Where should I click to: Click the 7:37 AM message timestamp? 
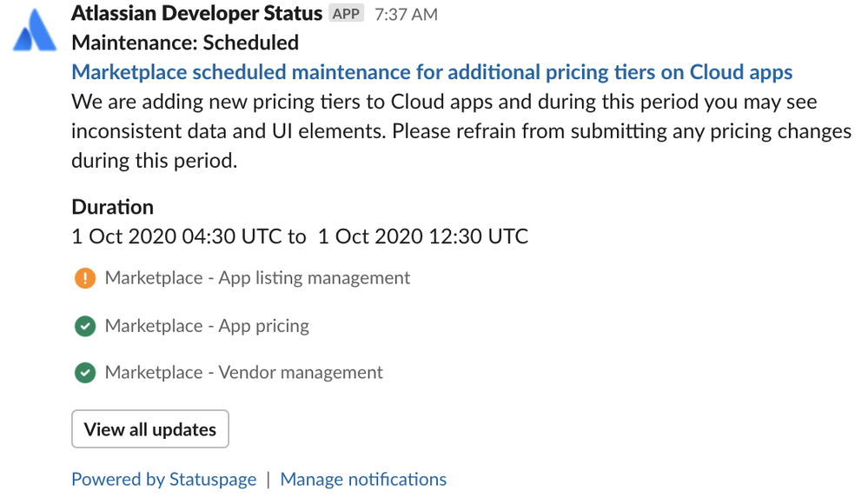point(406,15)
